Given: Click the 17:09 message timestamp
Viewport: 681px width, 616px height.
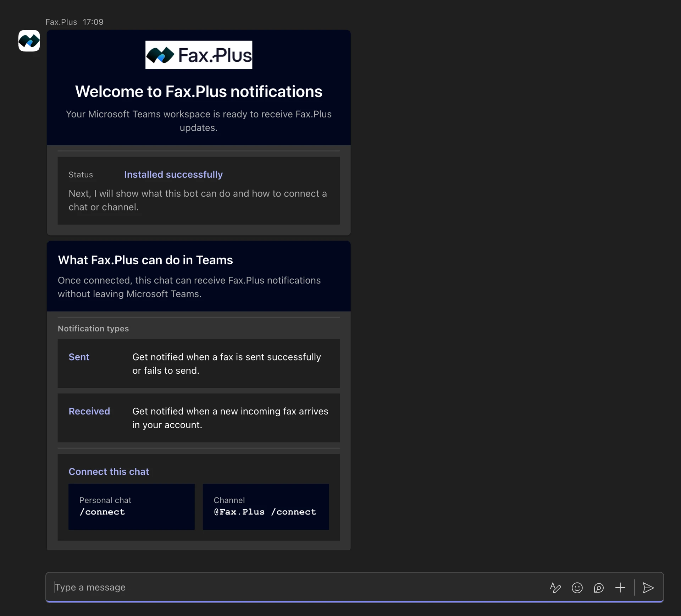Looking at the screenshot, I should coord(93,22).
